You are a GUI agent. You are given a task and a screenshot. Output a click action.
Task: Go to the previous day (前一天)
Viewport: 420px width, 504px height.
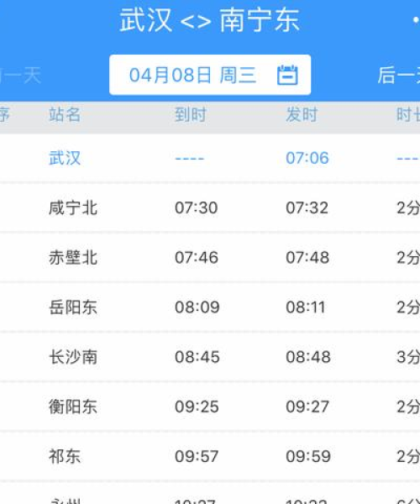20,76
